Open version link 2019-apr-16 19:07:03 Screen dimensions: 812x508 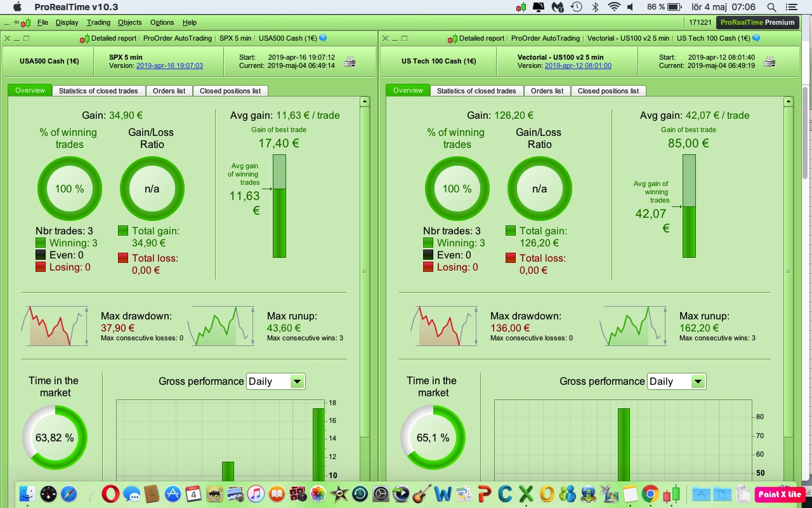coord(169,66)
